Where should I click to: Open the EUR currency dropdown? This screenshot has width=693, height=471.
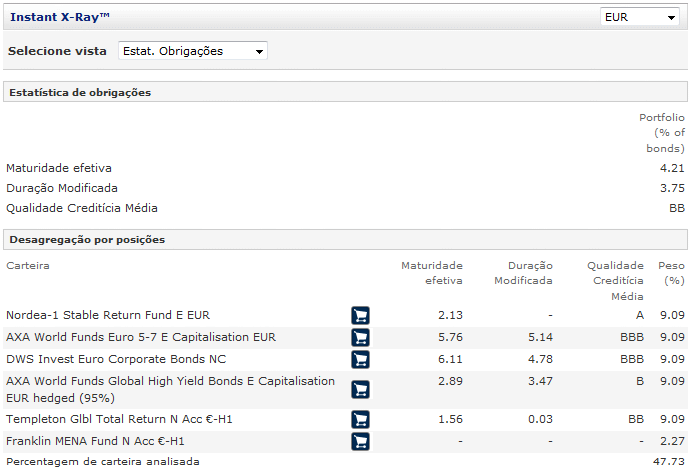pyautogui.click(x=639, y=17)
